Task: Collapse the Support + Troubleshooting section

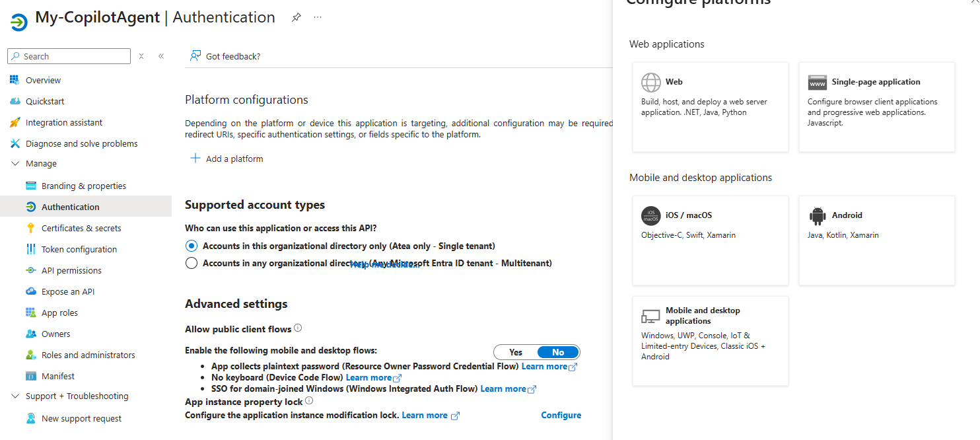Action: pos(15,396)
